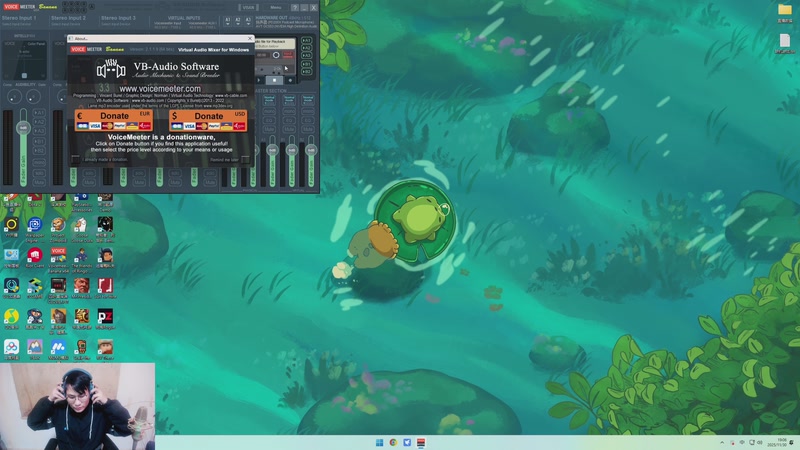
Task: Click the VBAN button in Voicemeeter
Action: (x=248, y=7)
